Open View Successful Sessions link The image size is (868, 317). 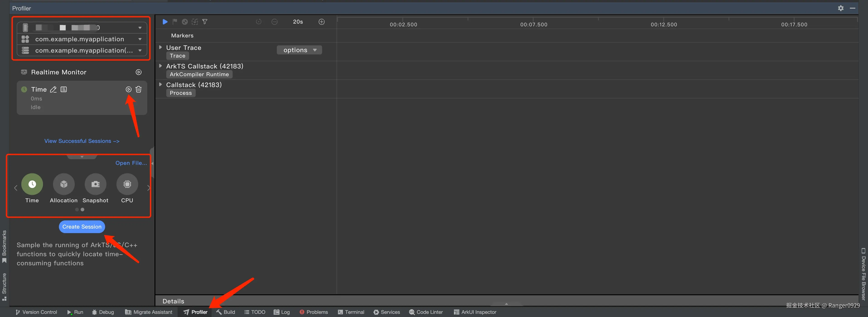(82, 141)
